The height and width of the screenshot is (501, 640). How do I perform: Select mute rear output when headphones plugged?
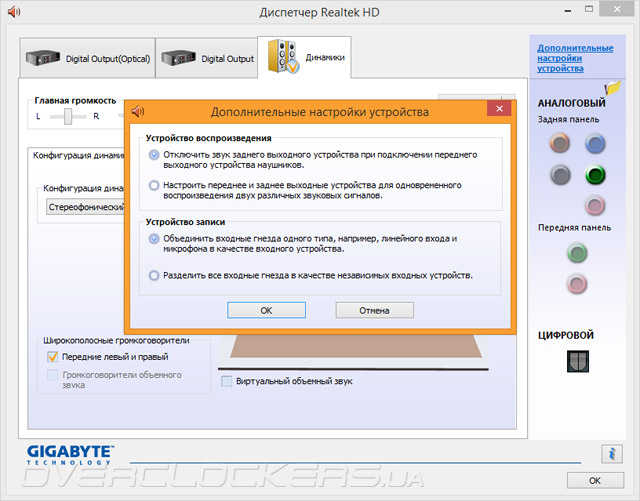(154, 155)
